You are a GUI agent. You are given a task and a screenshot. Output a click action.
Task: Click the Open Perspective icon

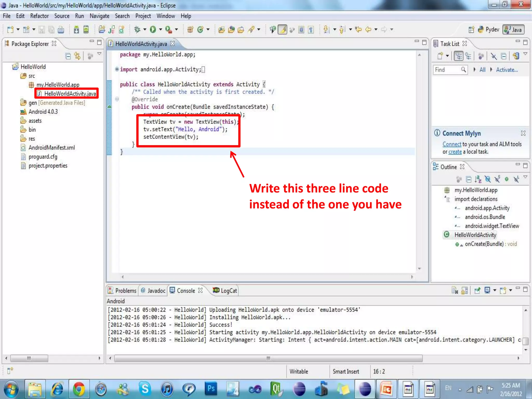click(x=471, y=30)
